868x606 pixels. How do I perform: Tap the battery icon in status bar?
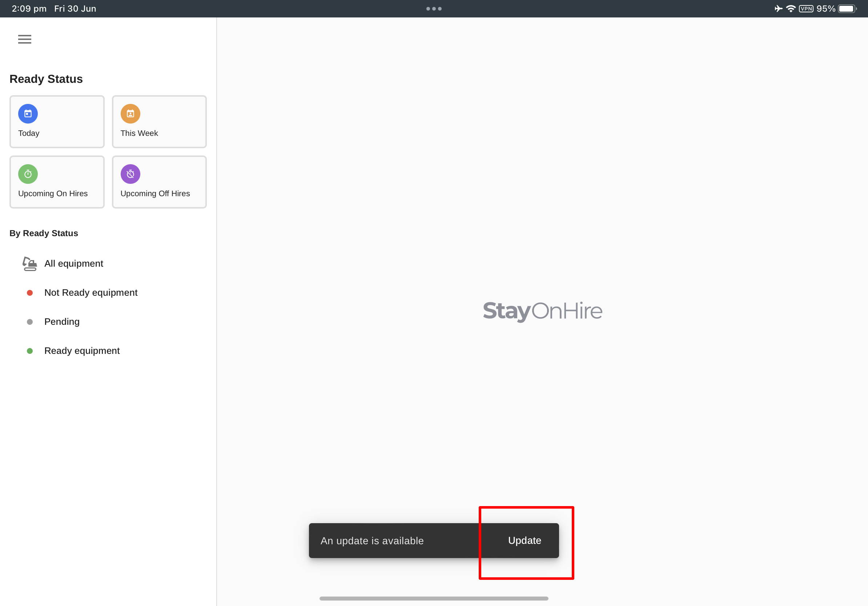tap(847, 8)
